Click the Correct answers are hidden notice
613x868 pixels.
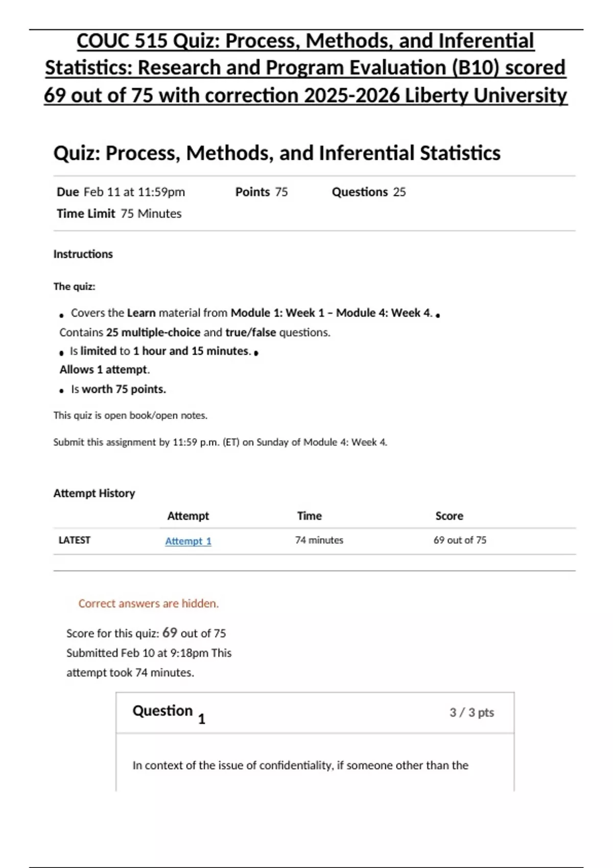[x=149, y=604]
